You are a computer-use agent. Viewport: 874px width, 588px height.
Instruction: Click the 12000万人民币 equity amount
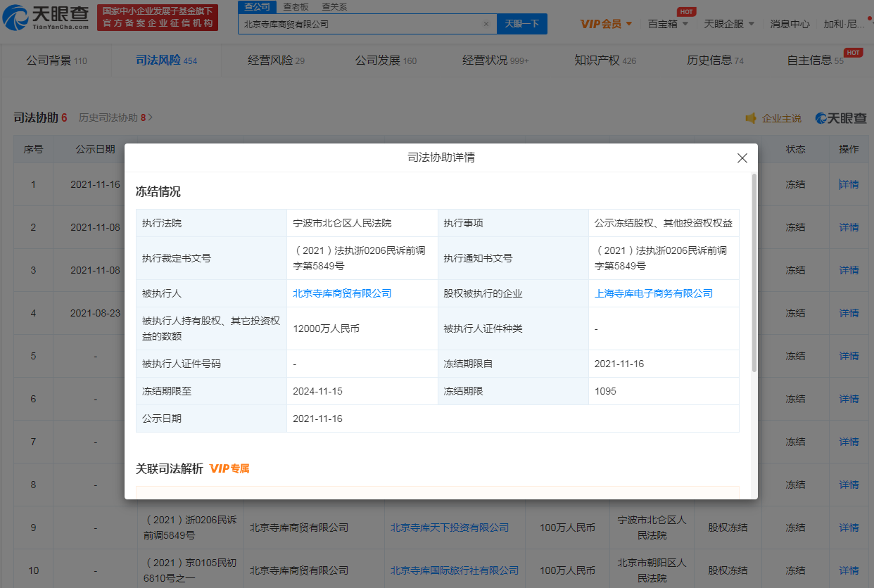(326, 328)
